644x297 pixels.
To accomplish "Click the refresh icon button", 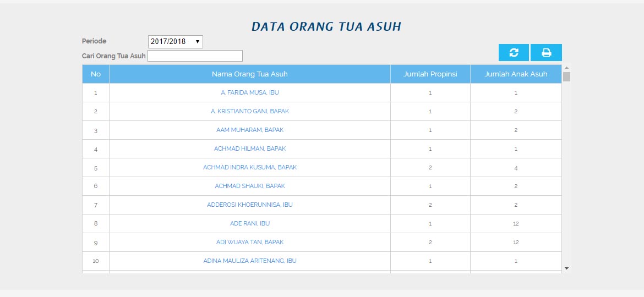I will pyautogui.click(x=514, y=53).
